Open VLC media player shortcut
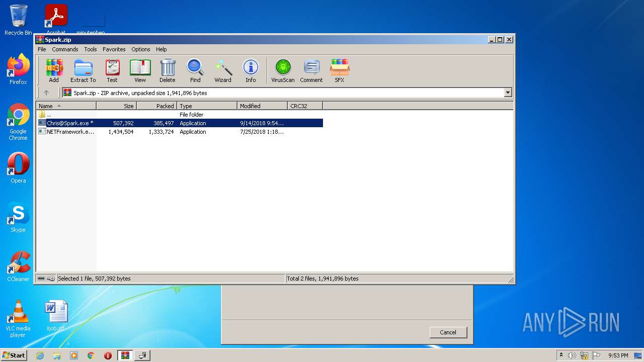This screenshot has height=362, width=644. 18,319
